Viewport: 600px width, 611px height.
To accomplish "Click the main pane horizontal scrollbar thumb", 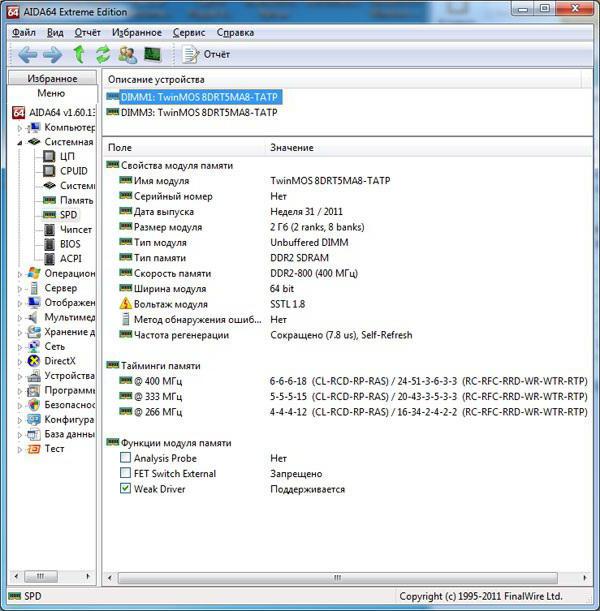I will coord(337,577).
